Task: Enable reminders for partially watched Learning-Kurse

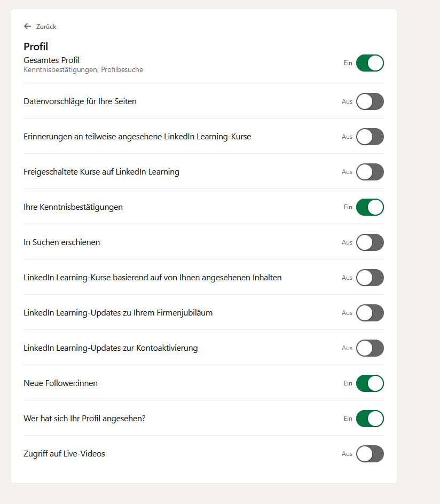Action: click(370, 137)
